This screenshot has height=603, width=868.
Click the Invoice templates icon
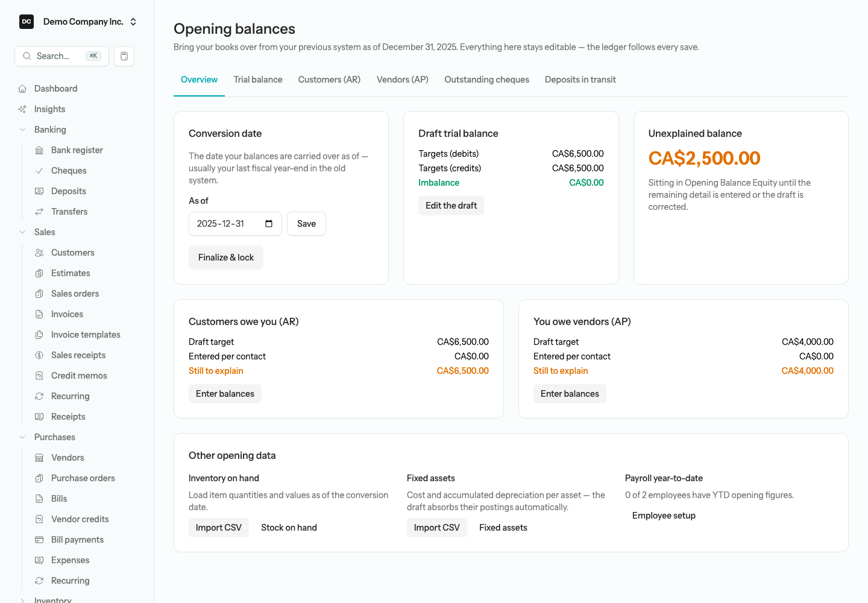[39, 335]
